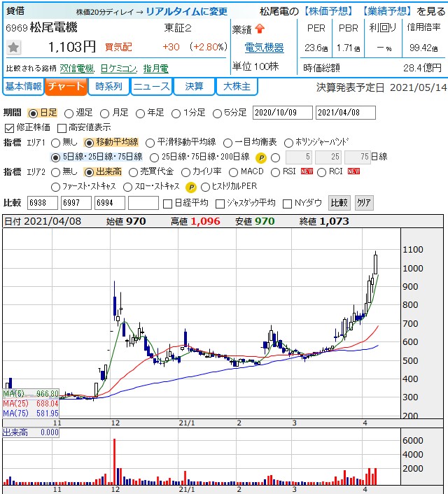
Task: Click the comparison code field 6997
Action: tap(76, 203)
